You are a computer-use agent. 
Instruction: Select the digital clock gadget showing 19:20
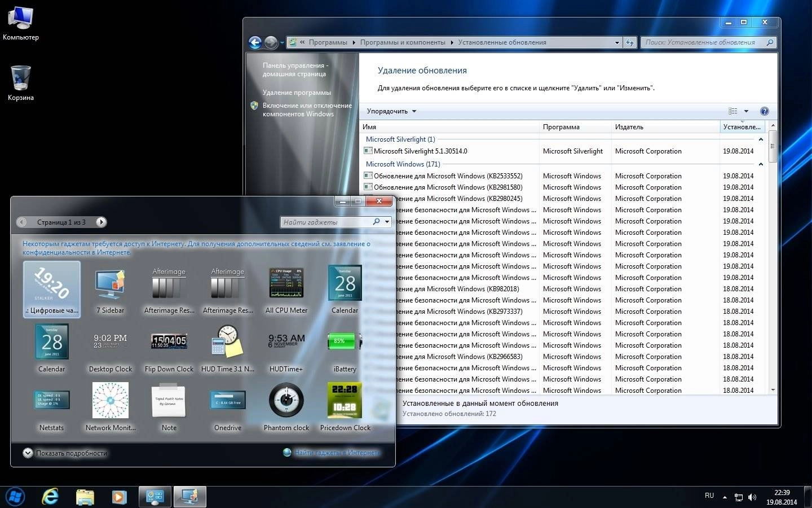[x=51, y=290]
